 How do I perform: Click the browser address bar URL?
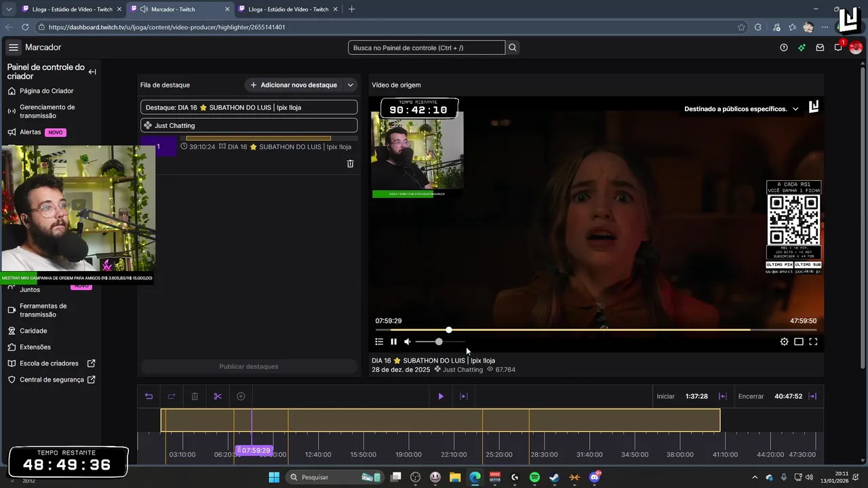[167, 27]
